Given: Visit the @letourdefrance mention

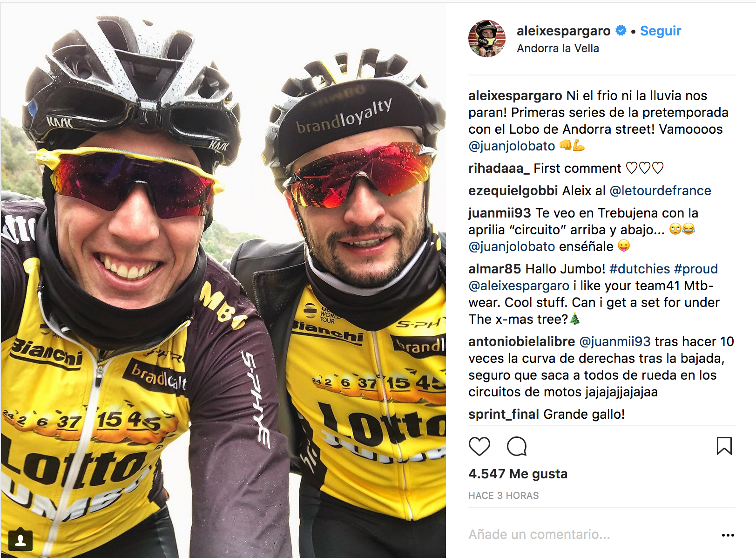Looking at the screenshot, I should 660,191.
